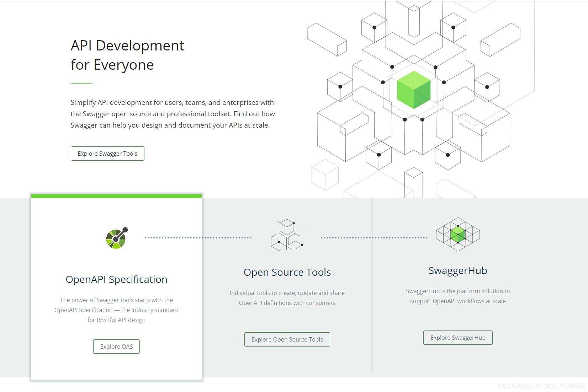
Task: Select the 'Open Source Tools' heading
Action: pyautogui.click(x=287, y=272)
